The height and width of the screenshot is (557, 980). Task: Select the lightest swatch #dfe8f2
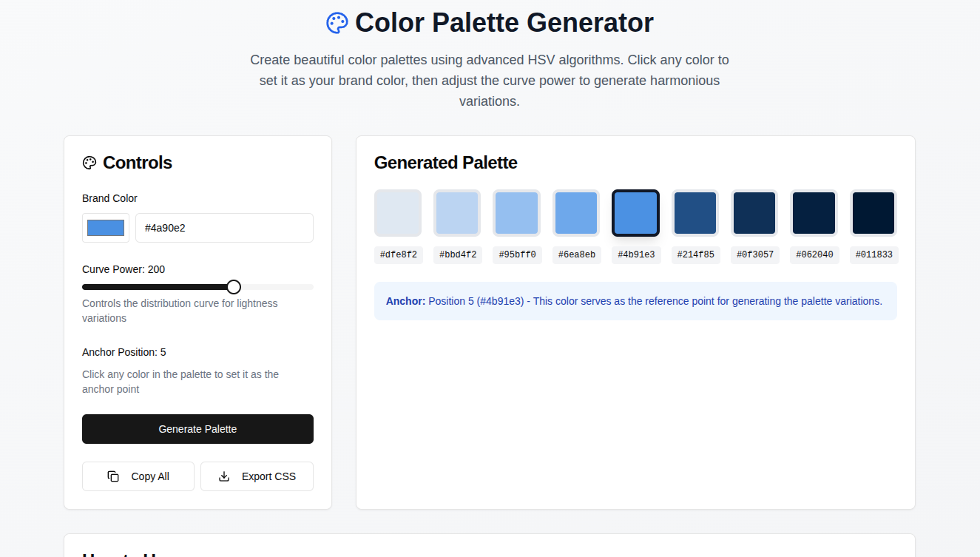click(398, 212)
